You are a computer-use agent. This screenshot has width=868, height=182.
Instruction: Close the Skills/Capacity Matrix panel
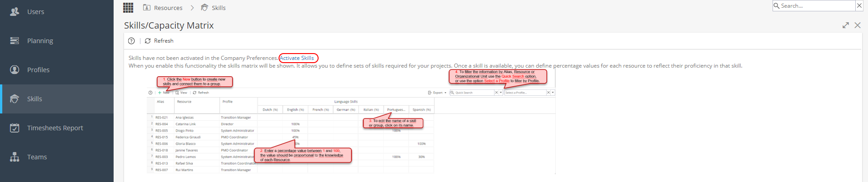pyautogui.click(x=858, y=25)
